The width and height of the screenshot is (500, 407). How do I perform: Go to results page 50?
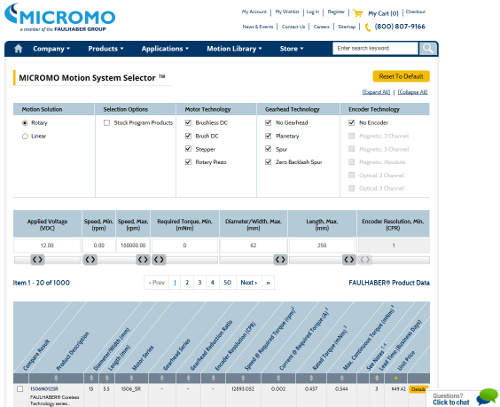(227, 283)
